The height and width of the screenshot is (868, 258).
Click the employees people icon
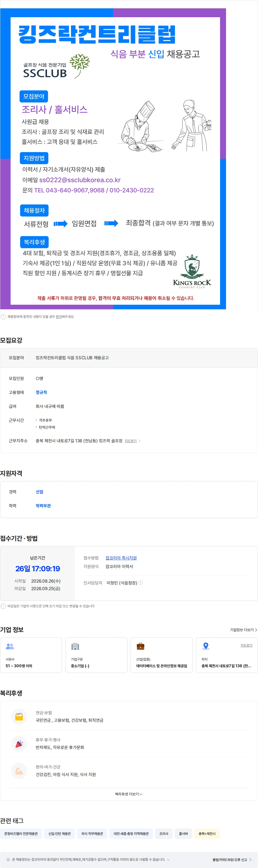10,646
